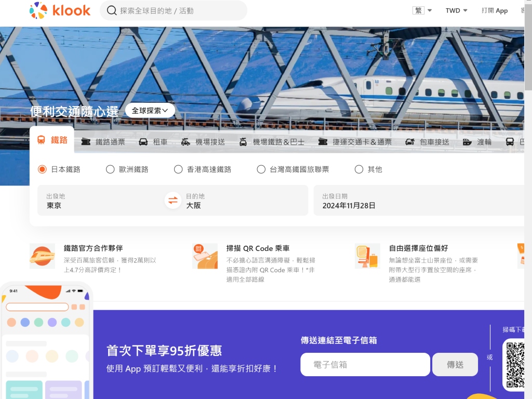Click the Klook logo

[x=60, y=10]
